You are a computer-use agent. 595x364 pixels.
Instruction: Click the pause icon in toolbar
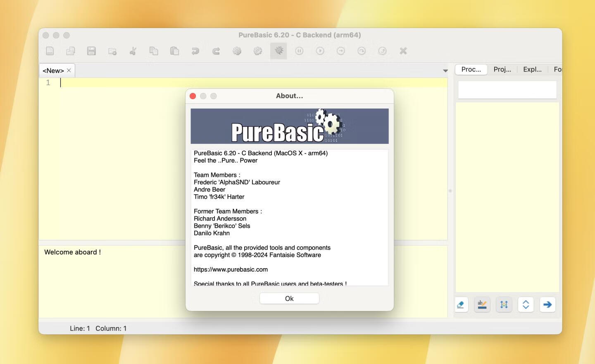click(299, 51)
